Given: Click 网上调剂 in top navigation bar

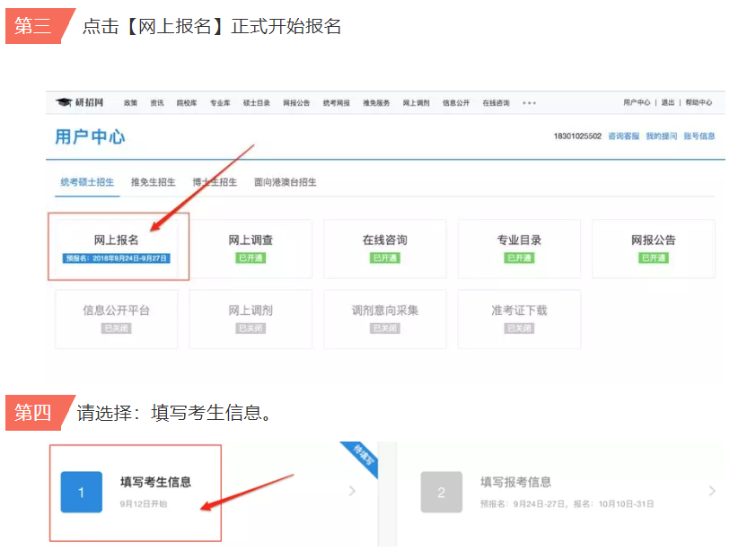Looking at the screenshot, I should [x=416, y=103].
